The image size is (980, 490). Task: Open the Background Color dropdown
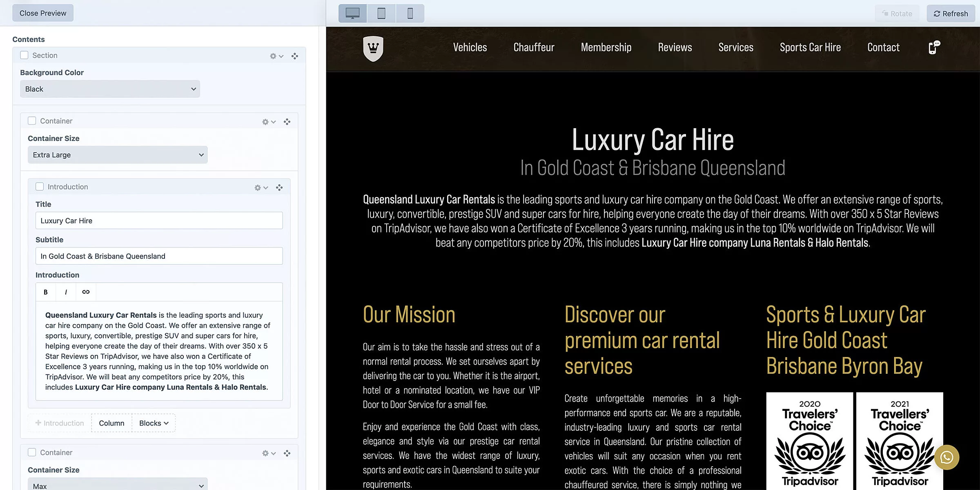[x=110, y=89]
